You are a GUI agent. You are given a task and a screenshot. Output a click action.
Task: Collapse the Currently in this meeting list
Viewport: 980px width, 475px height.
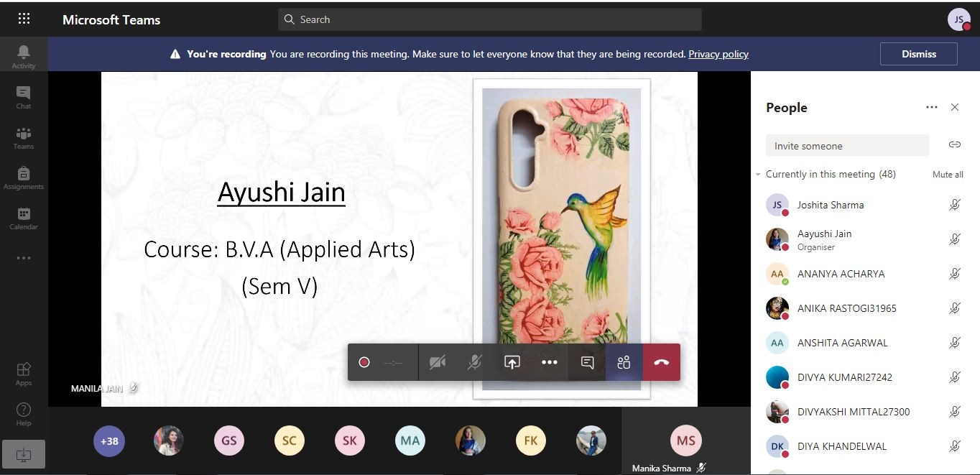click(x=758, y=175)
